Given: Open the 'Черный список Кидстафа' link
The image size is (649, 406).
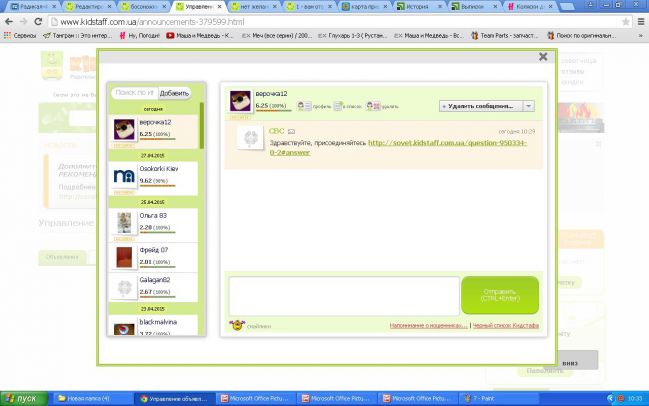Looking at the screenshot, I should [508, 326].
